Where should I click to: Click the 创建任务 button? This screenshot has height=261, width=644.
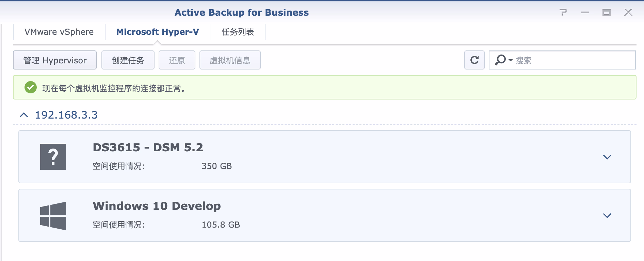[x=128, y=60]
